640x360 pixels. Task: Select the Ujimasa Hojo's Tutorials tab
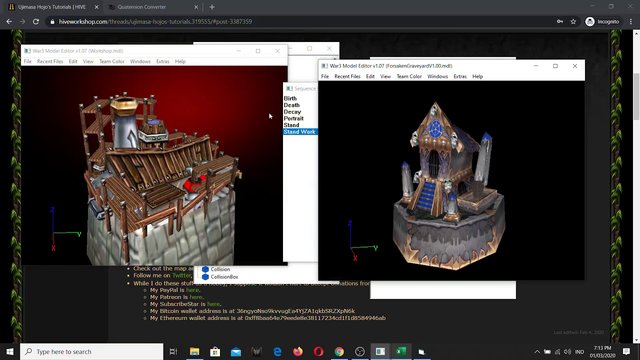52,7
